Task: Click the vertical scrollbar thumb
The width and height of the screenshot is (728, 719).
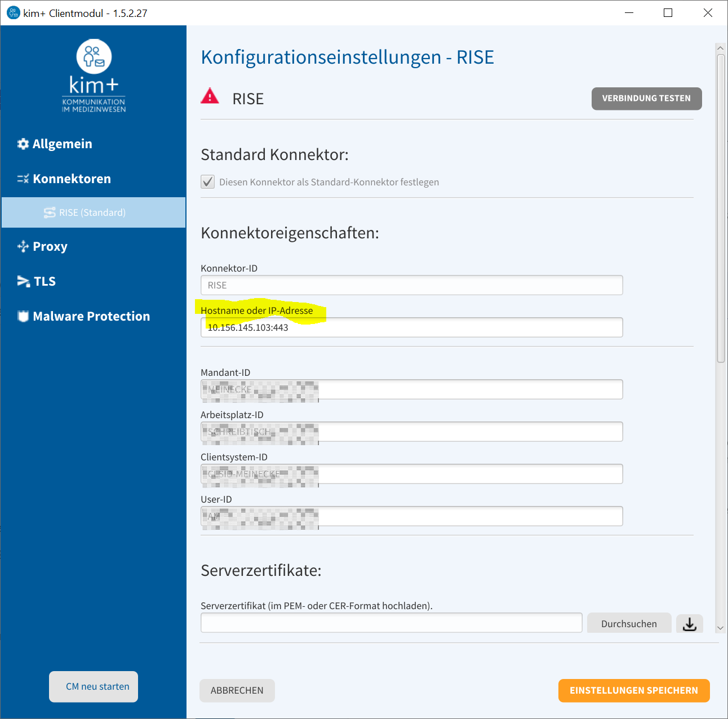Action: point(721,208)
